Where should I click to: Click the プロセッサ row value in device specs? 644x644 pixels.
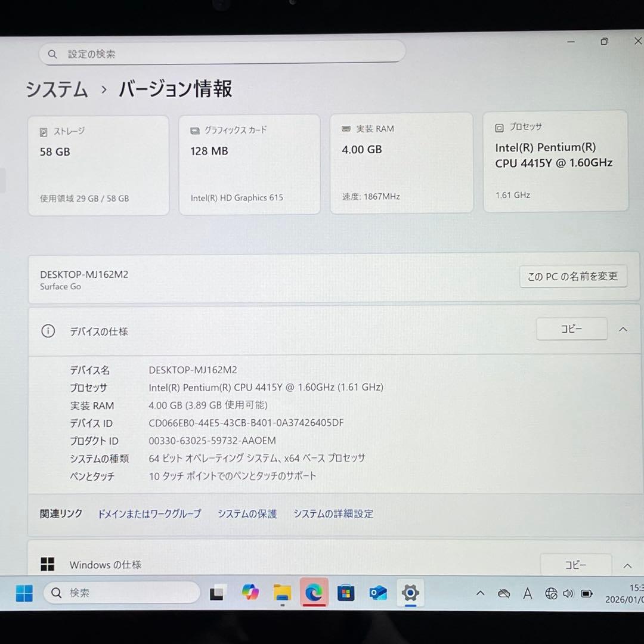[x=266, y=388]
